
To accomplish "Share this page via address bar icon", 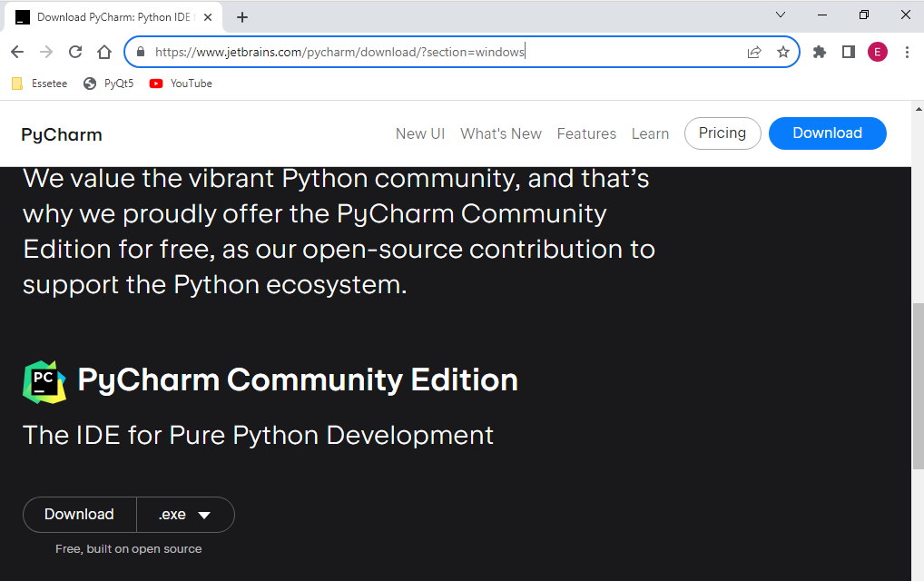I will click(x=754, y=52).
